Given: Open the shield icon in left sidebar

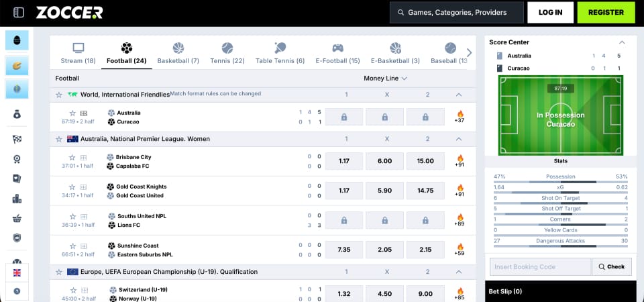Looking at the screenshot, I should tap(17, 238).
